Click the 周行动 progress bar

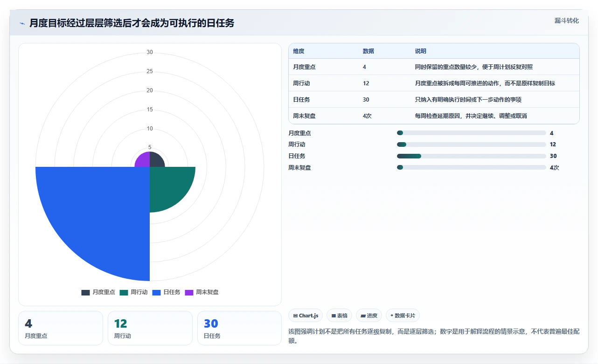tap(471, 144)
